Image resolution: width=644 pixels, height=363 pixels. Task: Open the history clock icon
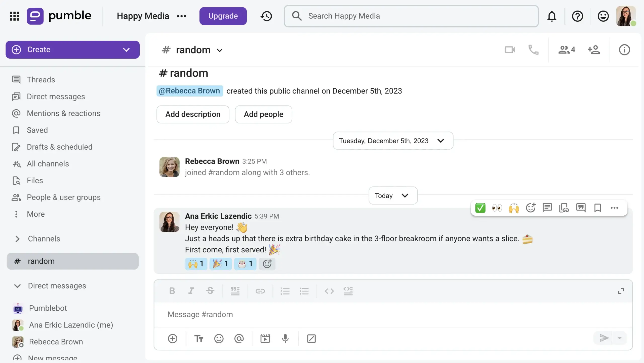pyautogui.click(x=266, y=16)
